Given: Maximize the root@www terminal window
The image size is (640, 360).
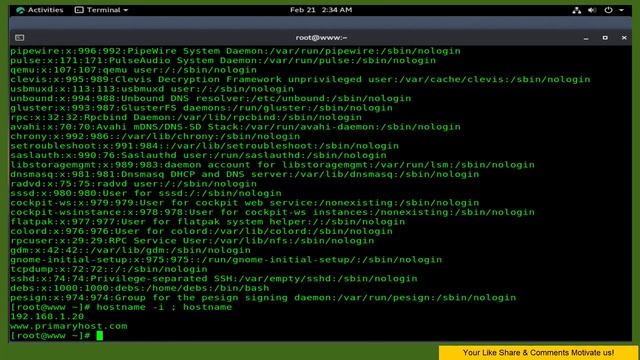Looking at the screenshot, I should coord(605,38).
